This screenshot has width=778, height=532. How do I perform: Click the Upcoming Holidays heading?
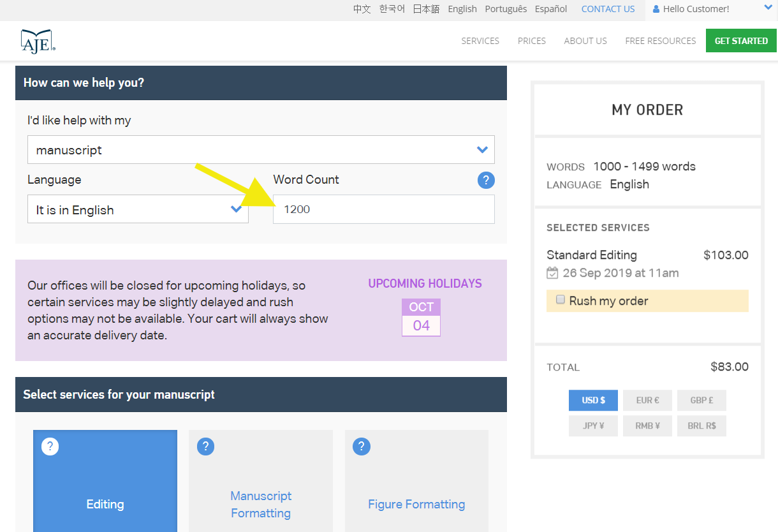[x=425, y=284]
